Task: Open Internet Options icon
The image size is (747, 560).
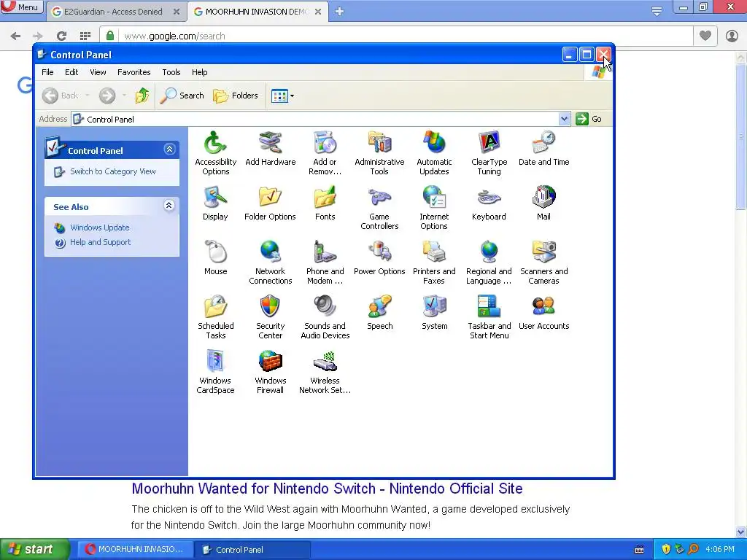Action: coord(434,208)
